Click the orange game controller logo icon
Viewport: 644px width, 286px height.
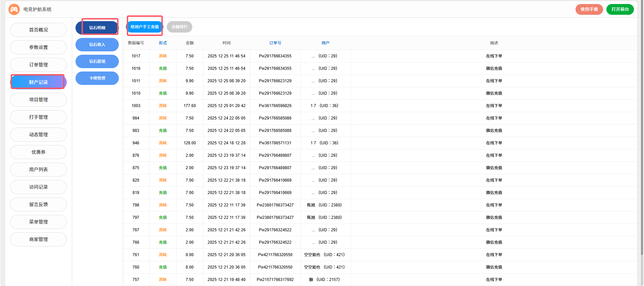[14, 9]
